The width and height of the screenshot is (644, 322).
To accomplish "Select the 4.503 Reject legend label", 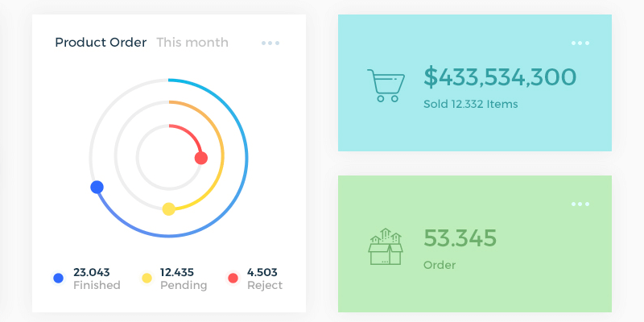I will pos(265,279).
